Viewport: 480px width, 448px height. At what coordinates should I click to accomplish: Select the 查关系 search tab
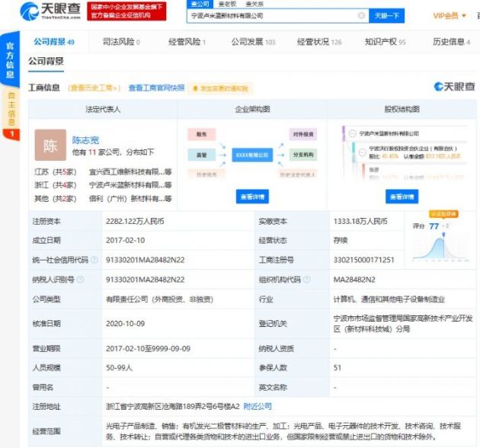pos(254,4)
